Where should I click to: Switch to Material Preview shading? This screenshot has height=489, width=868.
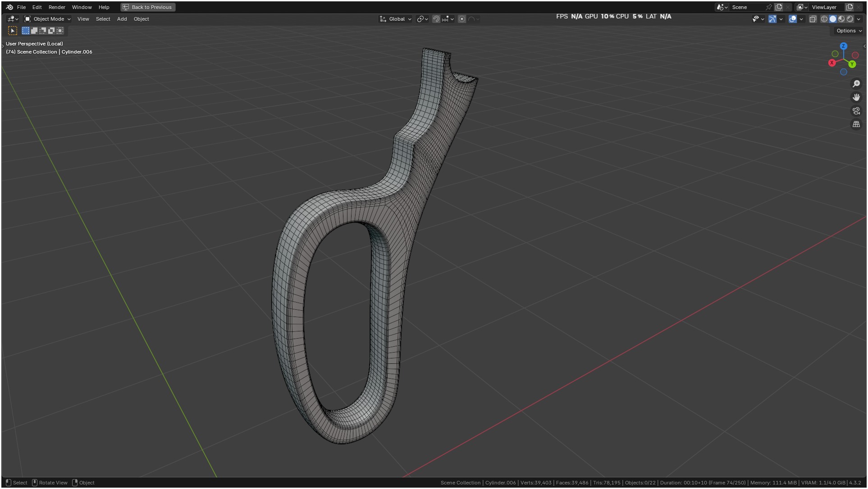[x=841, y=19]
